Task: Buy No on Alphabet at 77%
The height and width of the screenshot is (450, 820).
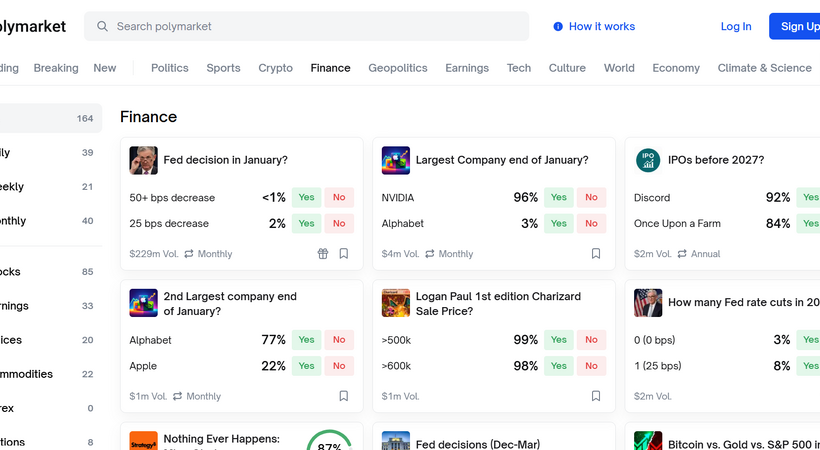Action: (x=339, y=340)
